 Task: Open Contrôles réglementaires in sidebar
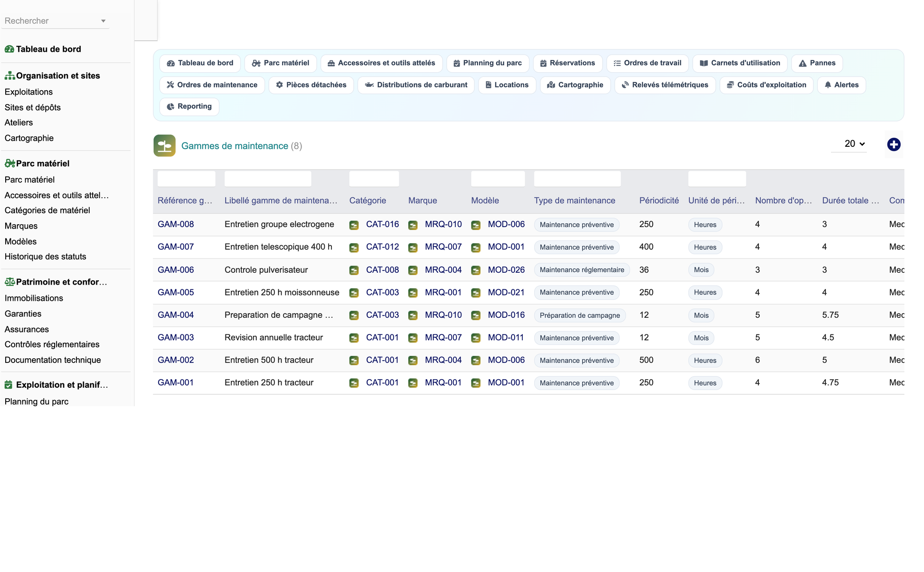click(52, 344)
